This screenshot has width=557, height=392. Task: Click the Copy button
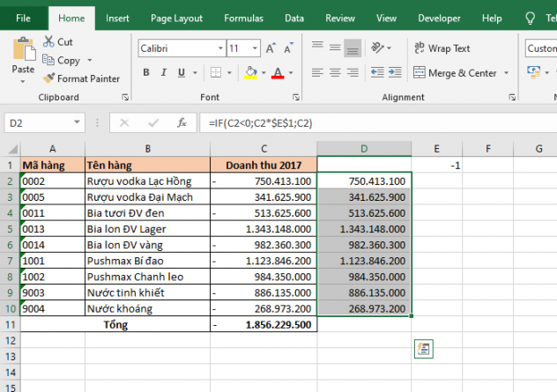pos(63,60)
